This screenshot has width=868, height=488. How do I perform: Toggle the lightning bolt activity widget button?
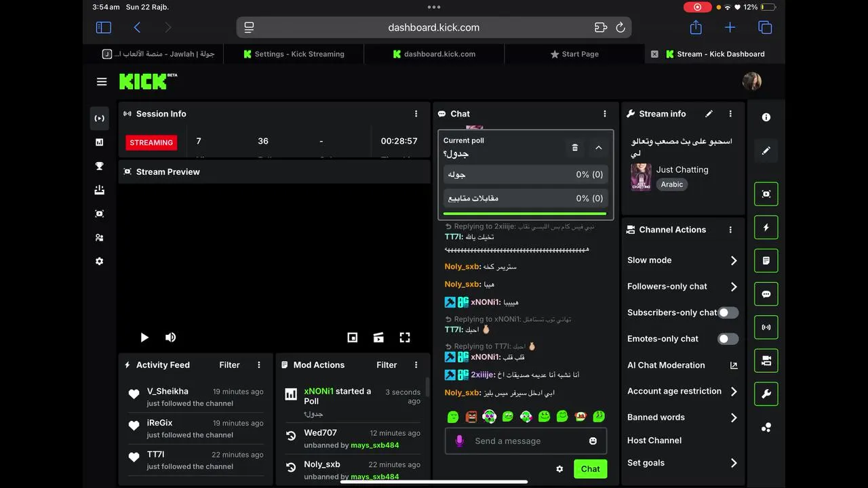(766, 227)
